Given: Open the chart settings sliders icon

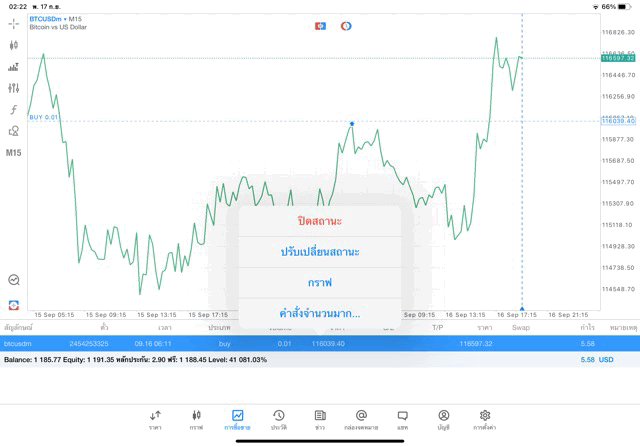Looking at the screenshot, I should (x=14, y=88).
